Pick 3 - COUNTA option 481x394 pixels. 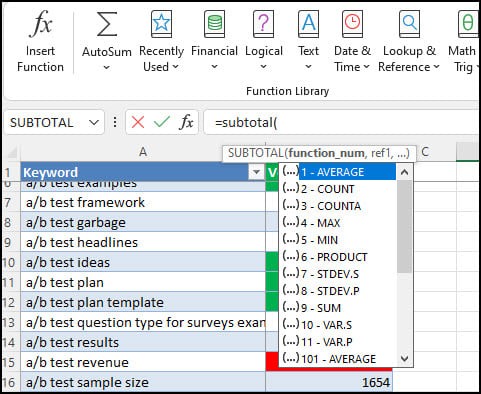click(x=331, y=206)
